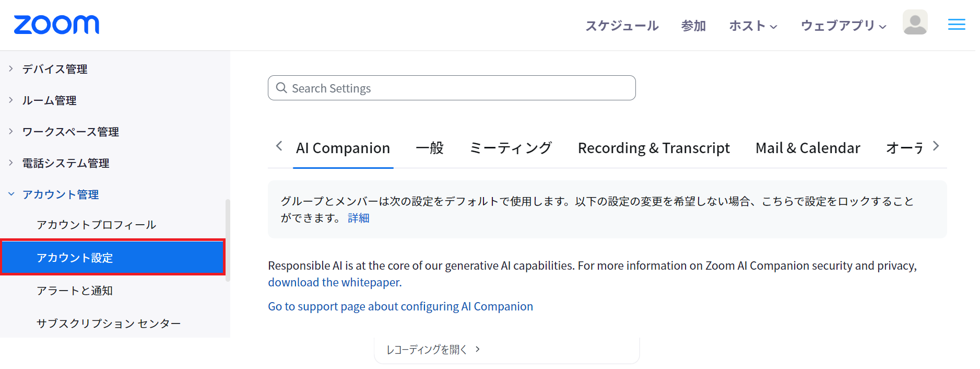Screen dimensions: 980x369
Task: Click the download the whitepaper link
Action: point(334,282)
